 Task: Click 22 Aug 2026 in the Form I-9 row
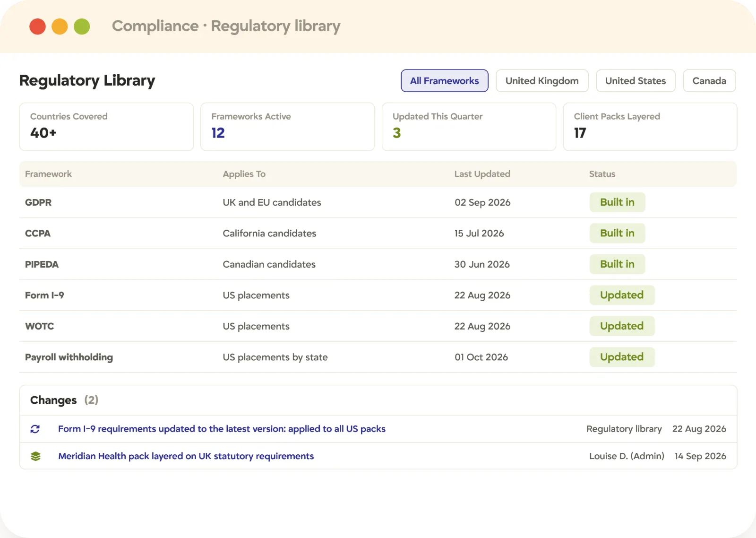tap(482, 295)
